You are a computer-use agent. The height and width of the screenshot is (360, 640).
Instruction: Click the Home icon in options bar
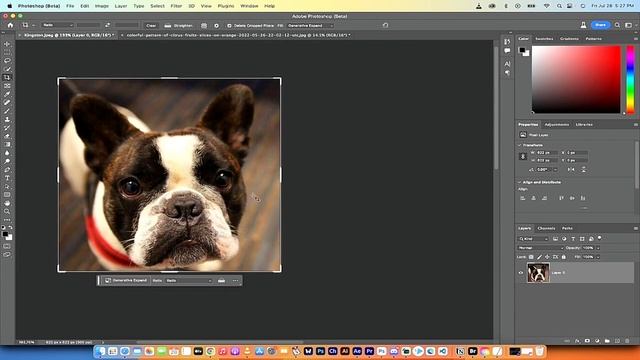[10, 25]
